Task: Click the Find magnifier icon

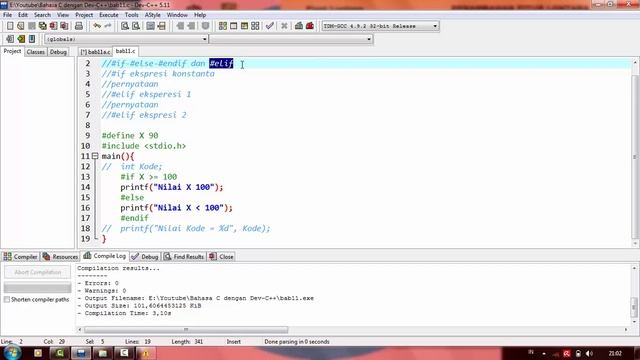Action: pos(125,26)
